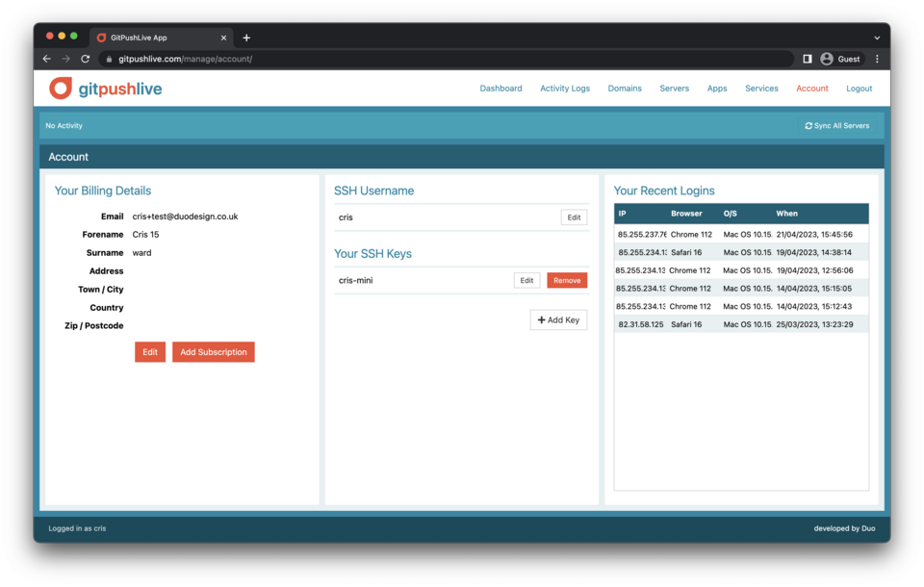Viewport: 924px width, 587px height.
Task: Click the SSH Username heading
Action: click(x=374, y=191)
